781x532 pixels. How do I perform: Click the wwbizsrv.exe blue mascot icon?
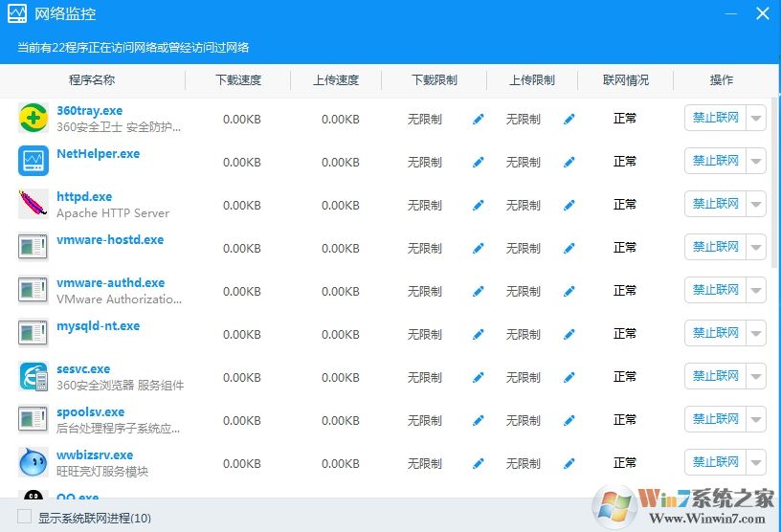[x=33, y=462]
